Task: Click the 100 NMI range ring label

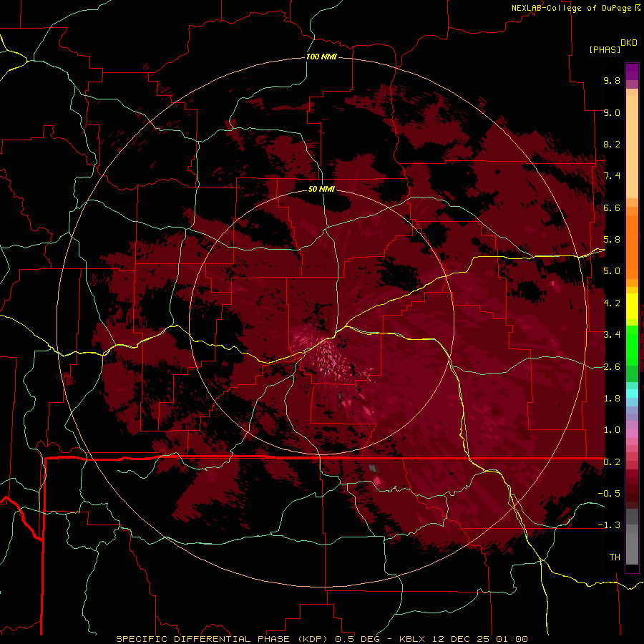Action: pos(321,57)
